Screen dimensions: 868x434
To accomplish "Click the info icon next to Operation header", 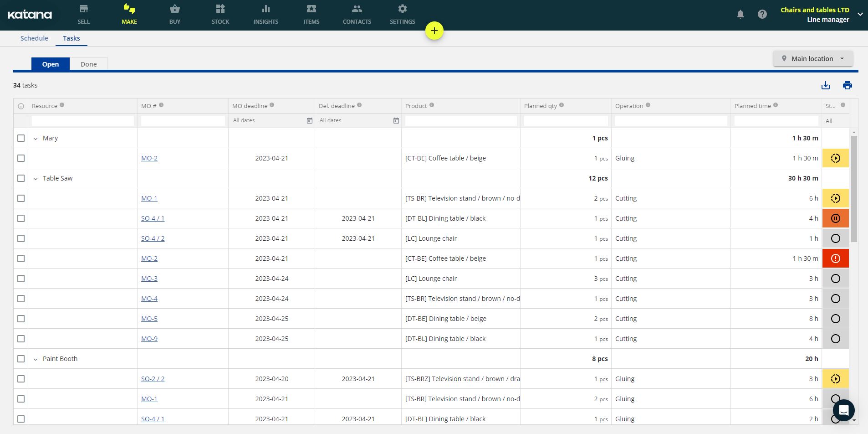I will click(x=648, y=105).
